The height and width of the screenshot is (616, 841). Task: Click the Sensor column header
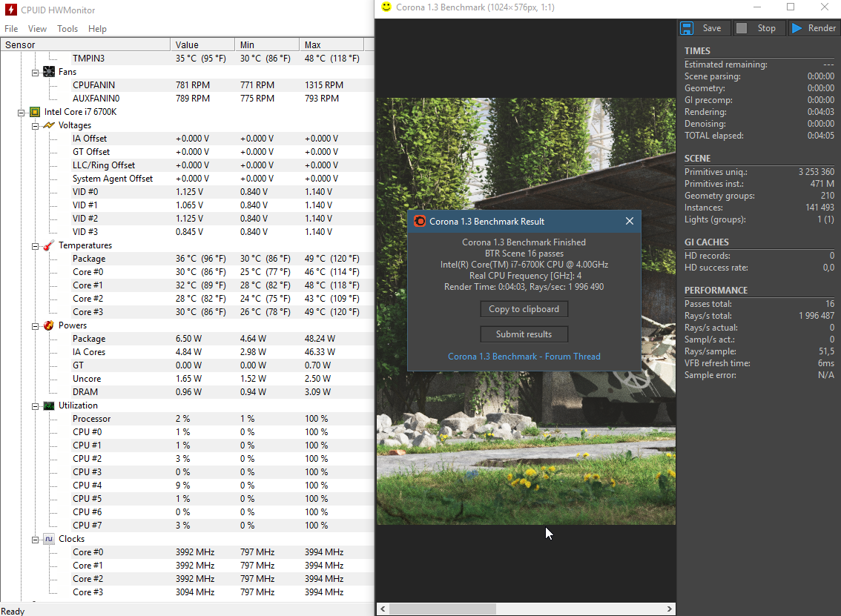pos(85,44)
